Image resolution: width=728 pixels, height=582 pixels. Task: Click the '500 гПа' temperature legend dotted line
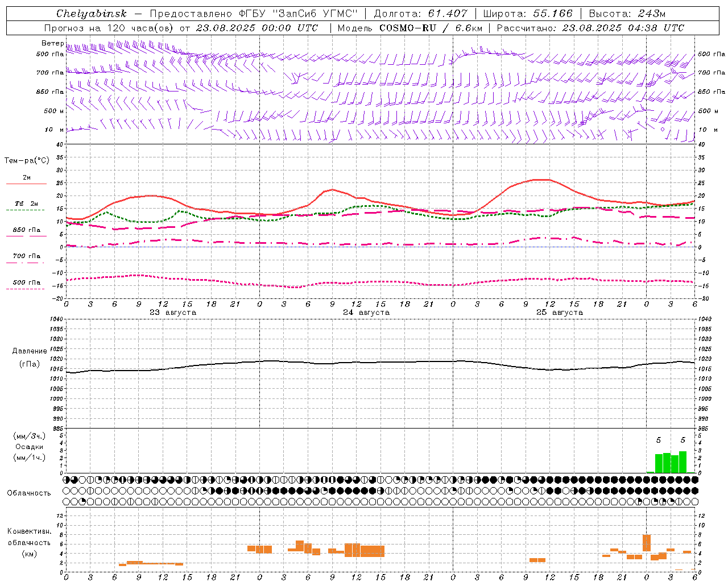click(26, 289)
